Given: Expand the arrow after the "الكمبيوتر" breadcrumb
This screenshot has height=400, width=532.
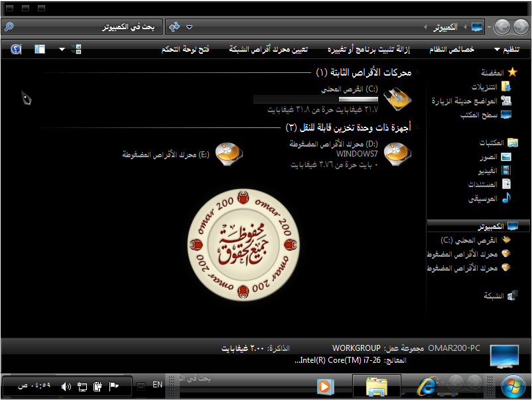Looking at the screenshot, I should click(x=425, y=27).
